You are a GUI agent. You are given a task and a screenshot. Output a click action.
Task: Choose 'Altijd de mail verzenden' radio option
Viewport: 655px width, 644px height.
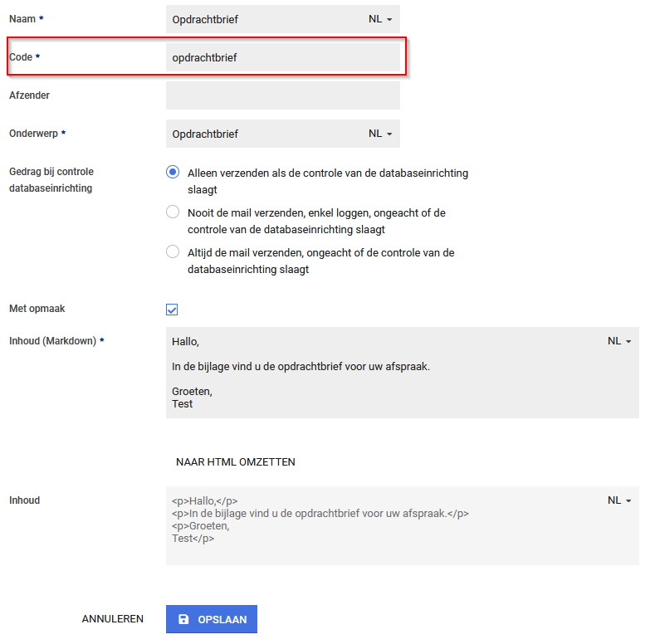[x=173, y=251]
